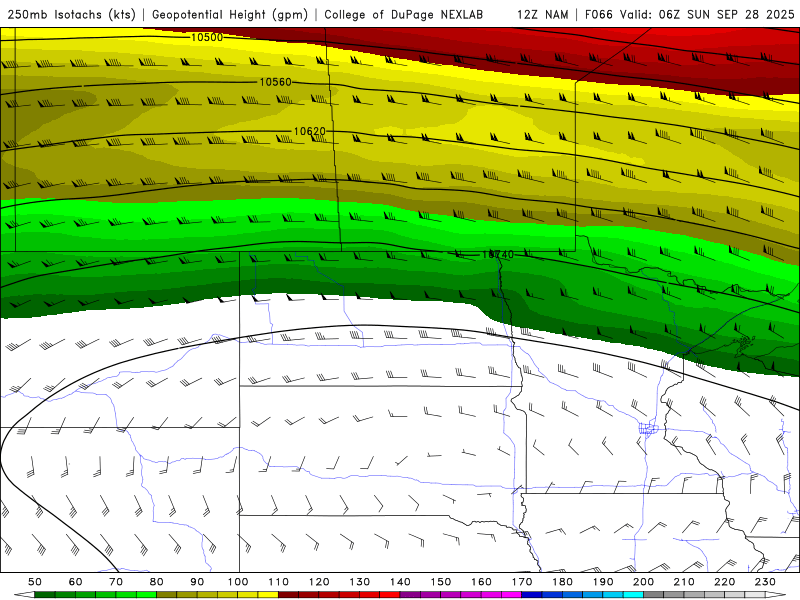Click the 190 value on the color scale
This screenshot has width=800, height=600.
[x=603, y=582]
